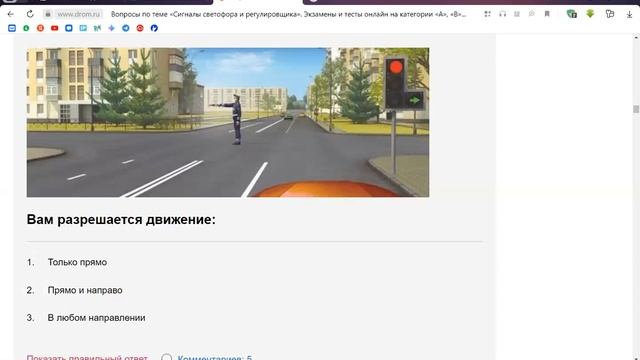Switch to reader mode icon

pyautogui.click(x=517, y=14)
